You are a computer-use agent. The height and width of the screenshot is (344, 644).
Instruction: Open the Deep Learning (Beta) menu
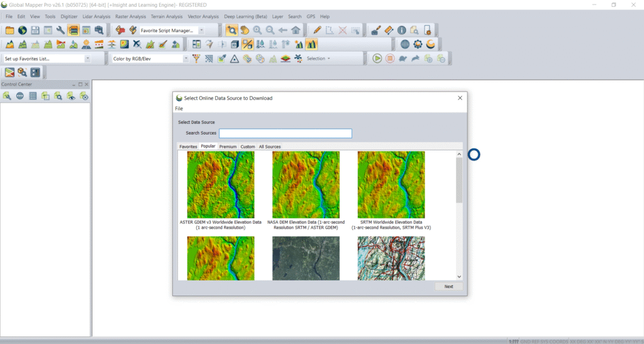[x=246, y=16]
